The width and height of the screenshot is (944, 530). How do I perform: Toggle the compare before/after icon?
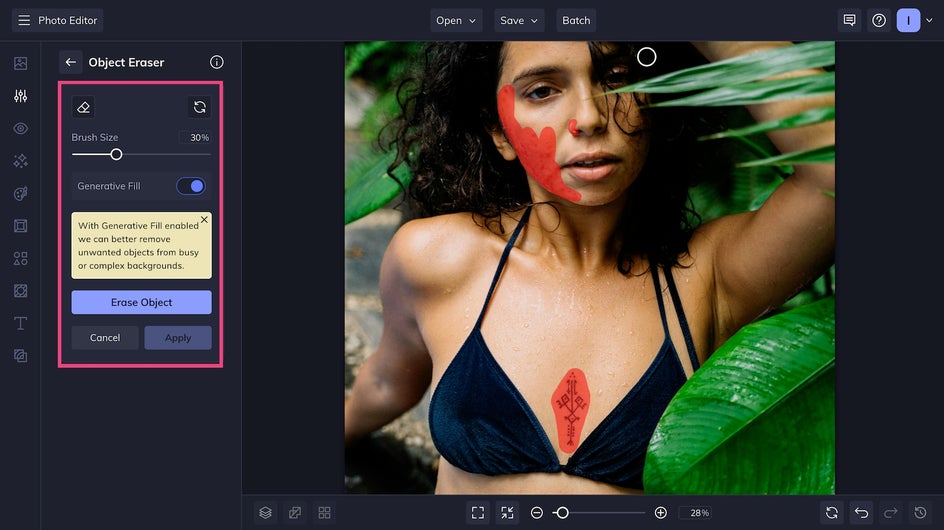tap(295, 513)
